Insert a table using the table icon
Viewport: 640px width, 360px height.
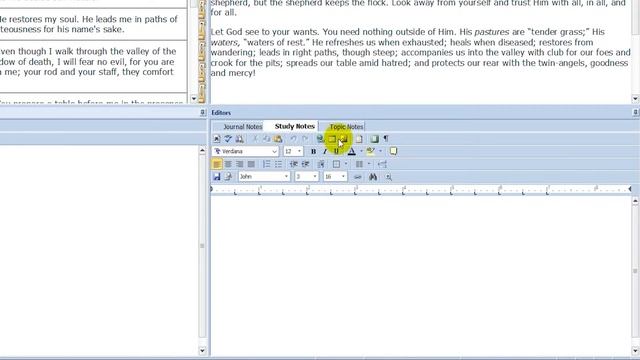(x=332, y=139)
